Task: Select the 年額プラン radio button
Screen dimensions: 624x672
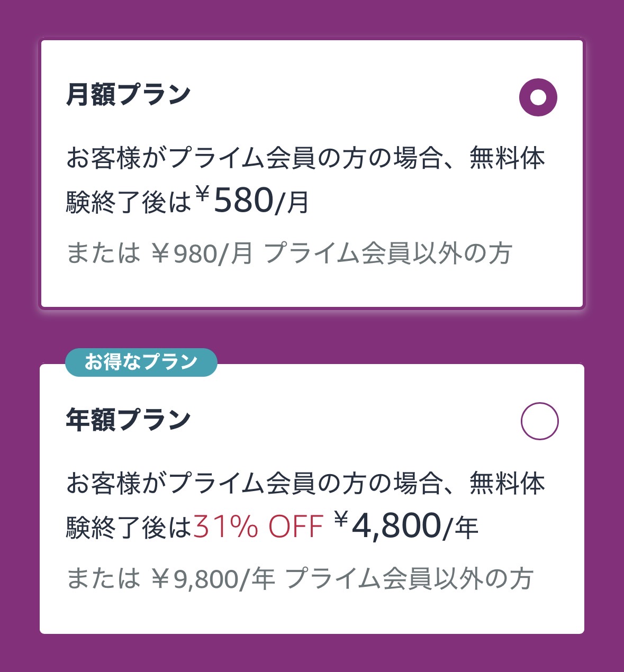Action: (539, 421)
